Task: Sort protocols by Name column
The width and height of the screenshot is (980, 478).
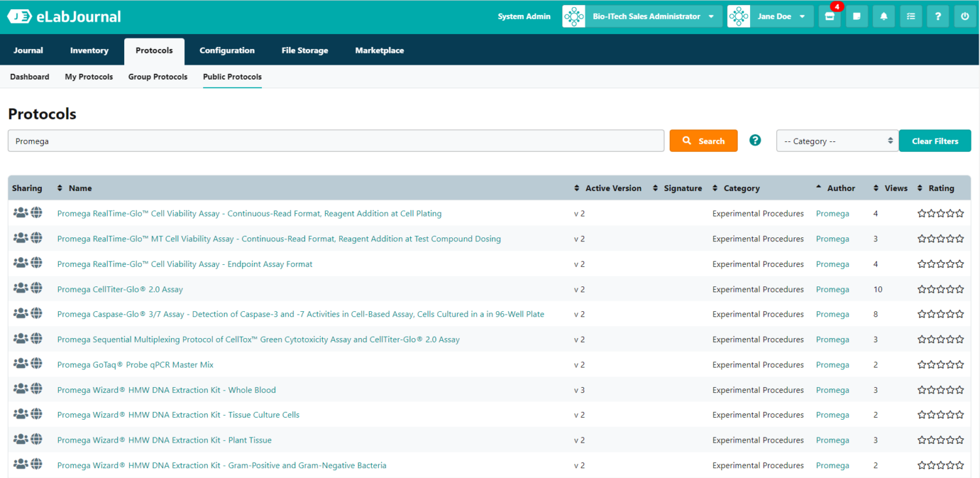Action: [80, 188]
